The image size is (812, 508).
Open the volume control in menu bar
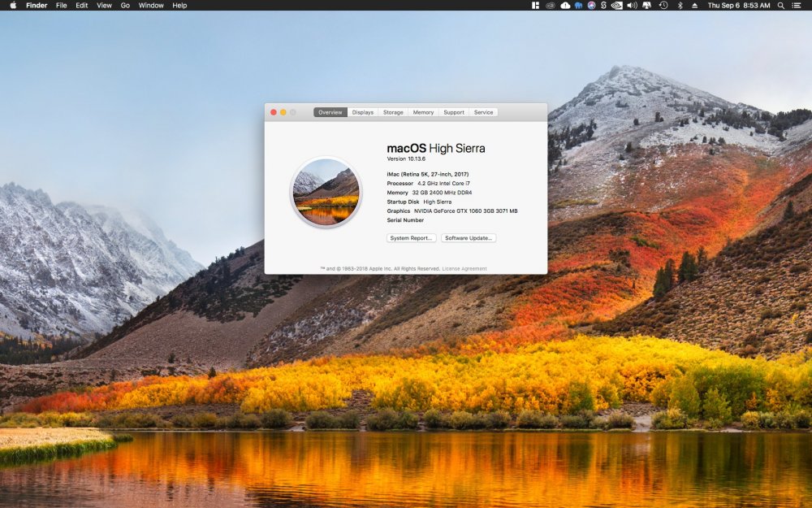click(x=632, y=5)
